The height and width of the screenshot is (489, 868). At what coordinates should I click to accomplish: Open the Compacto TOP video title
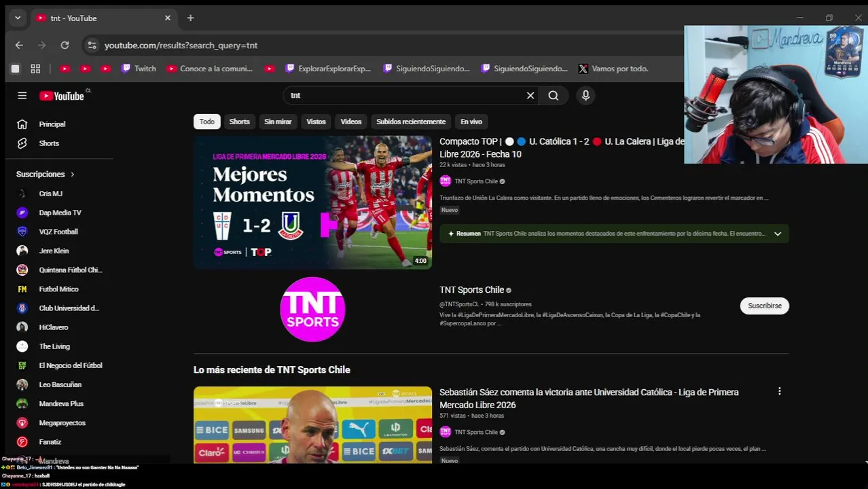point(561,147)
